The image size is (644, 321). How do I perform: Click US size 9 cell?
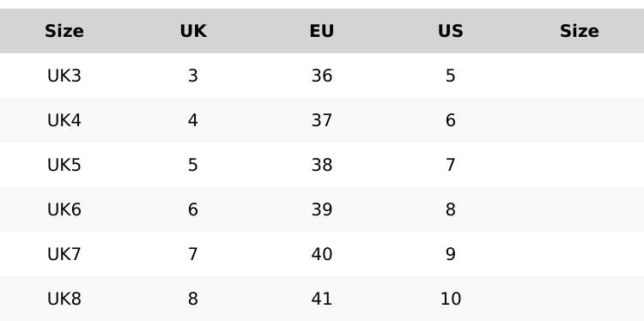pos(451,254)
